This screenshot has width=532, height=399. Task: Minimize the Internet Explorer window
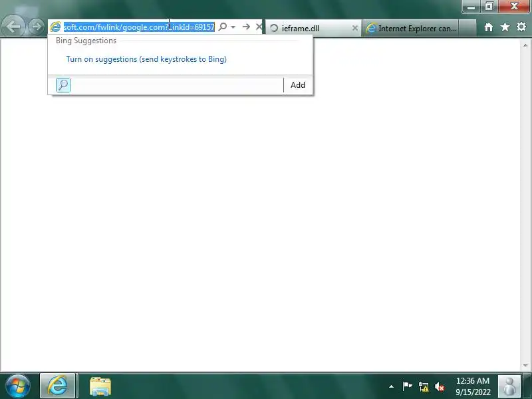tap(471, 7)
